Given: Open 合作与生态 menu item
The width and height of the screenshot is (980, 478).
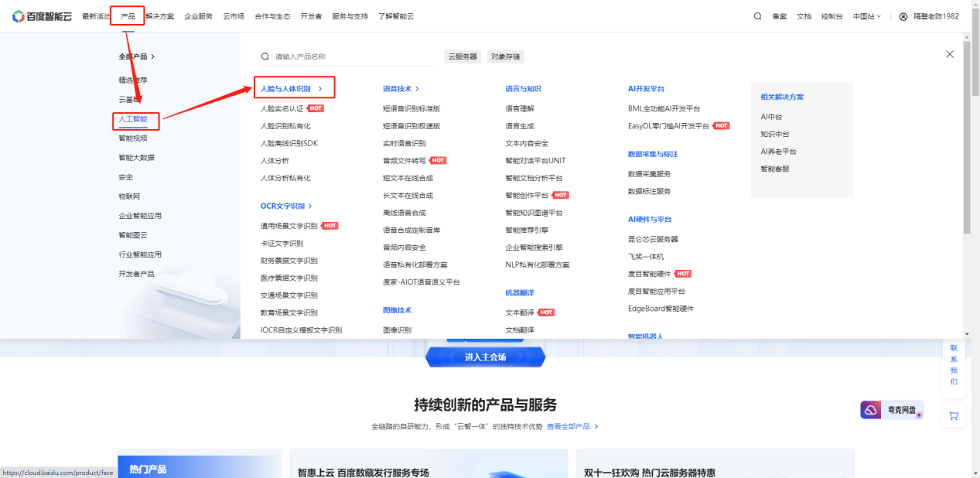Looking at the screenshot, I should [x=272, y=16].
